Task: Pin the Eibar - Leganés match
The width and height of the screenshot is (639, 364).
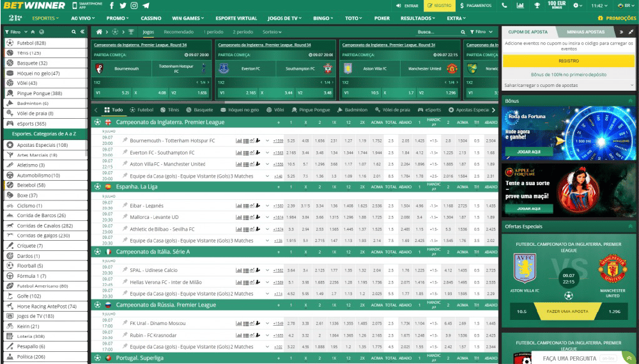Action: tap(125, 206)
